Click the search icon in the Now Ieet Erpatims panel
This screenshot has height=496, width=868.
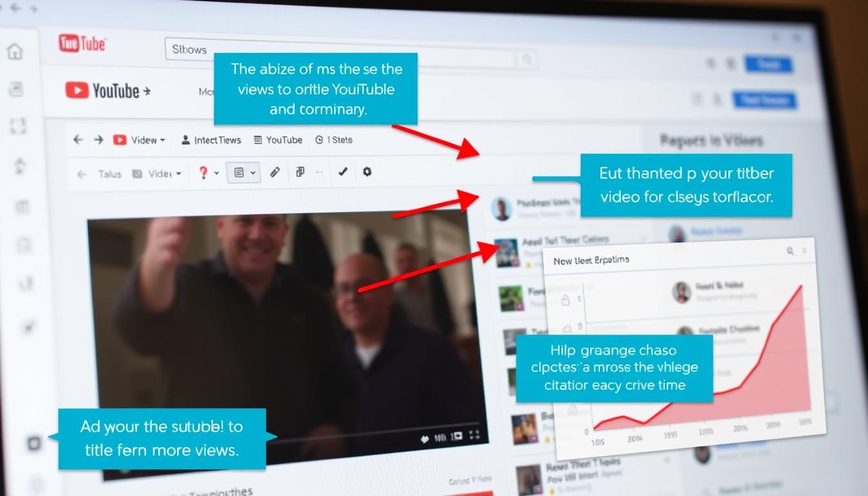tap(790, 251)
